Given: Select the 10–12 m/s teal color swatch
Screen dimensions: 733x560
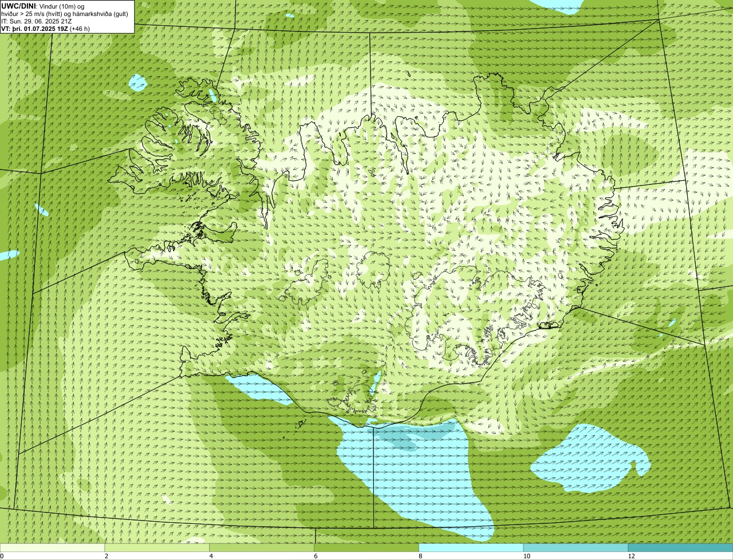Looking at the screenshot, I should (576, 548).
